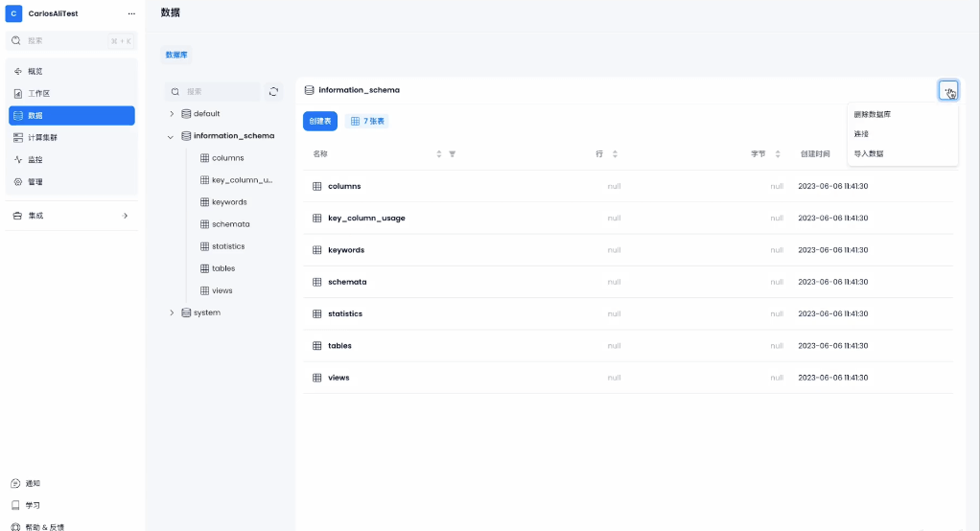This screenshot has width=980, height=531.
Task: Expand the system database chevron
Action: click(x=172, y=312)
